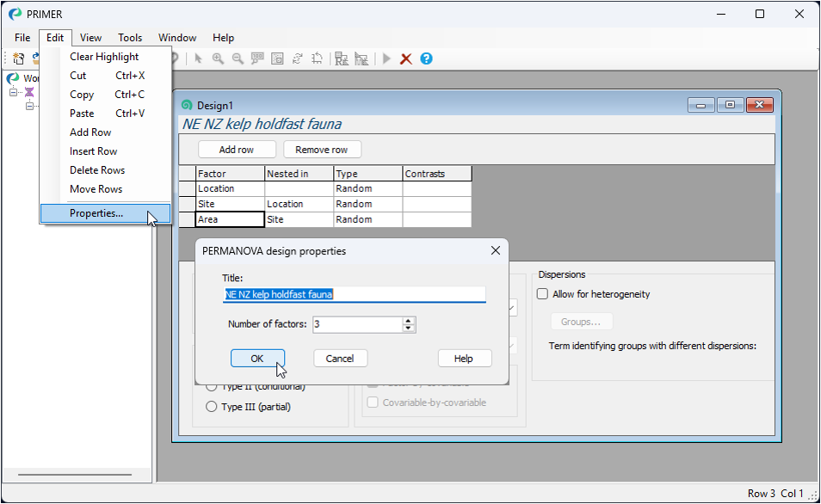The height and width of the screenshot is (504, 821).
Task: Click the zoom out magnifier toolbar icon
Action: [238, 58]
